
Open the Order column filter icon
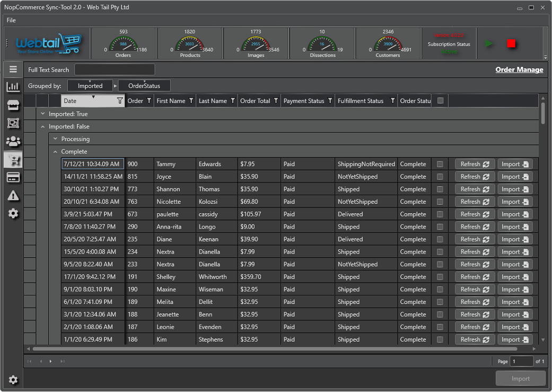pos(149,101)
